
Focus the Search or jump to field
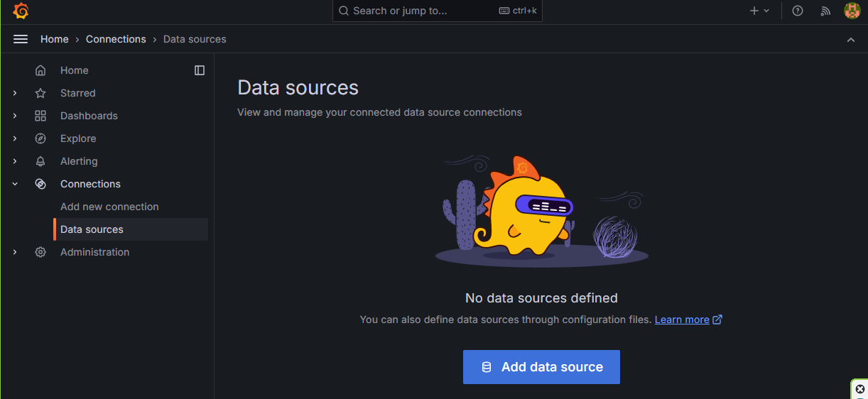[438, 11]
